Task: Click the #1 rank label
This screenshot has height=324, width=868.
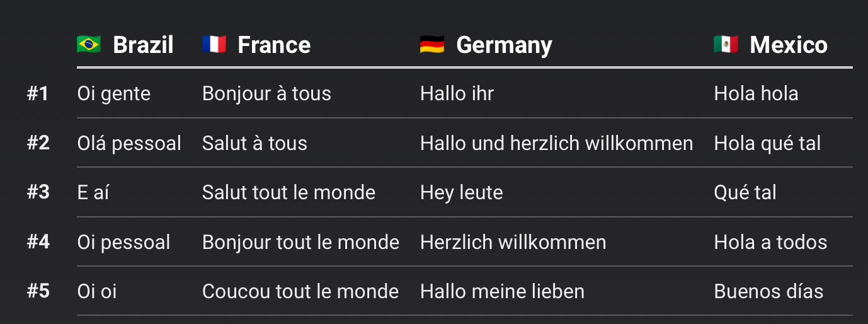Action: pyautogui.click(x=38, y=94)
